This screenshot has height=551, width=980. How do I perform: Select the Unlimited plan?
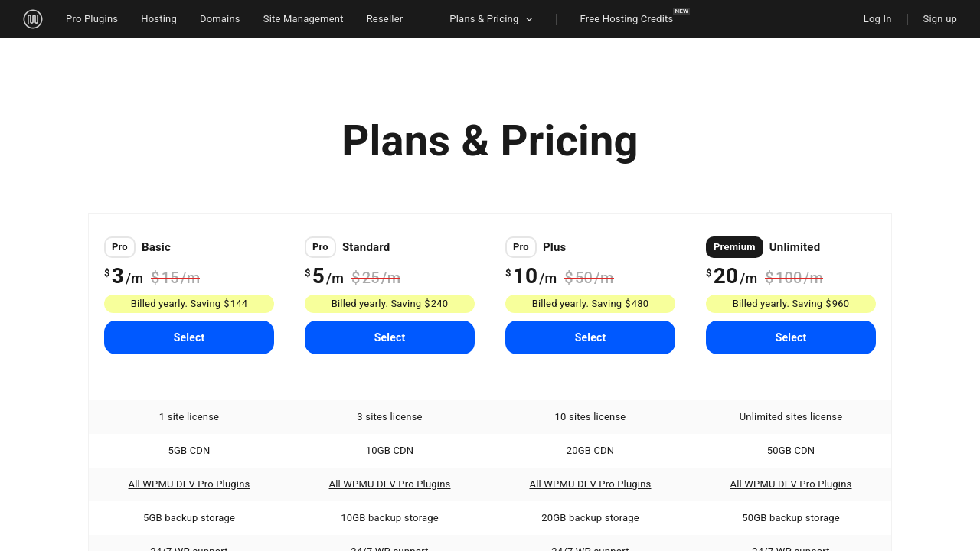click(x=791, y=337)
